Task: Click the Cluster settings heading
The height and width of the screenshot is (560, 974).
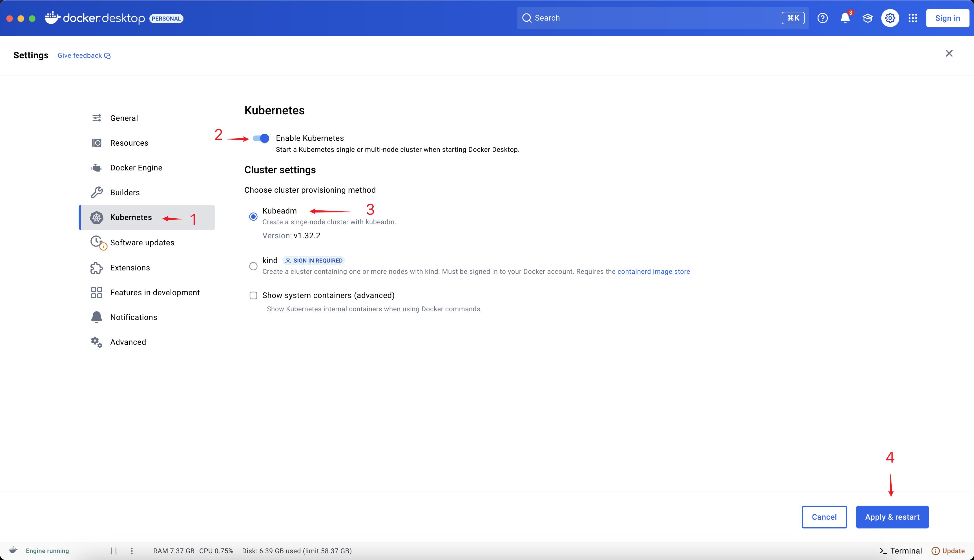Action: tap(280, 170)
